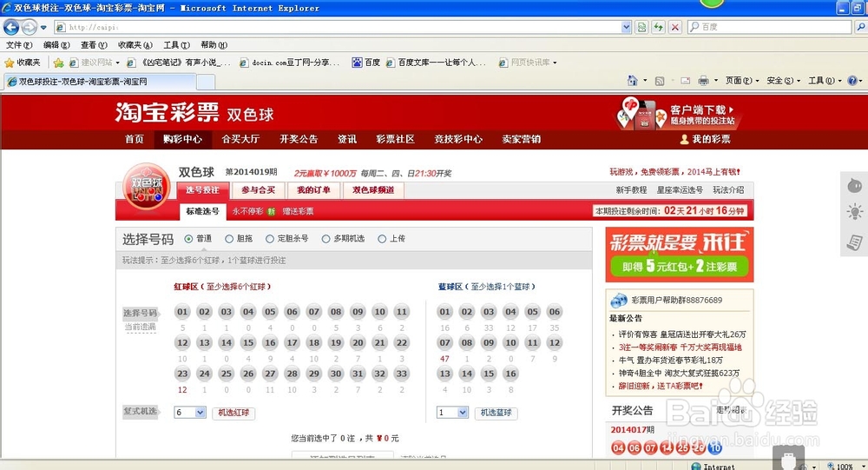868x470 pixels.
Task: Click the add-to-favorites-bar star icon
Action: (x=58, y=63)
